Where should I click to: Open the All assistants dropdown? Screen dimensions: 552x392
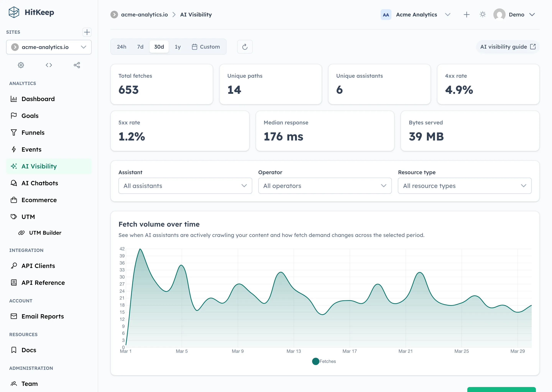point(185,186)
